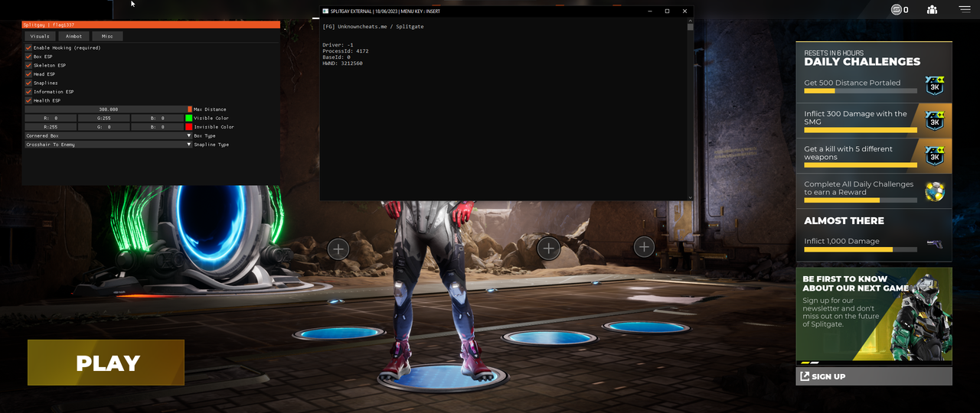
Task: Open the Splitcoin currency icon
Action: click(x=897, y=10)
